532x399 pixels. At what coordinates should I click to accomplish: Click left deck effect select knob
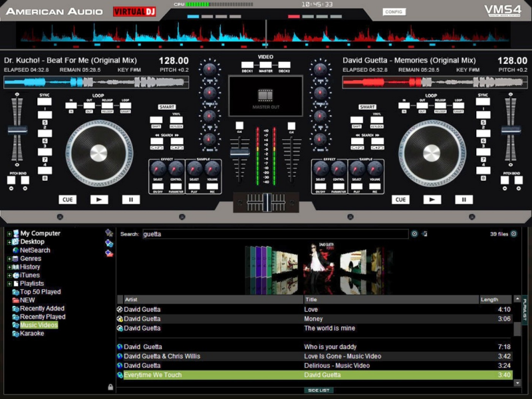tap(158, 168)
